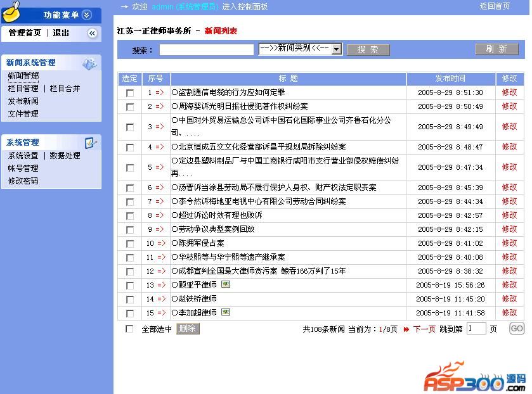Open 文件管理 from the sidebar
This screenshot has height=394, width=532.
coord(23,114)
